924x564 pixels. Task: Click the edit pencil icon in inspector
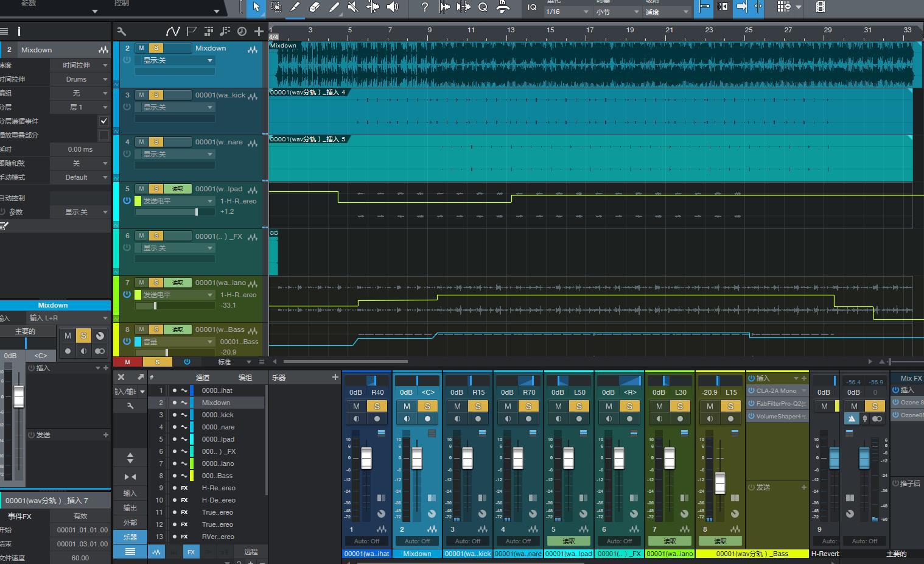[4, 226]
